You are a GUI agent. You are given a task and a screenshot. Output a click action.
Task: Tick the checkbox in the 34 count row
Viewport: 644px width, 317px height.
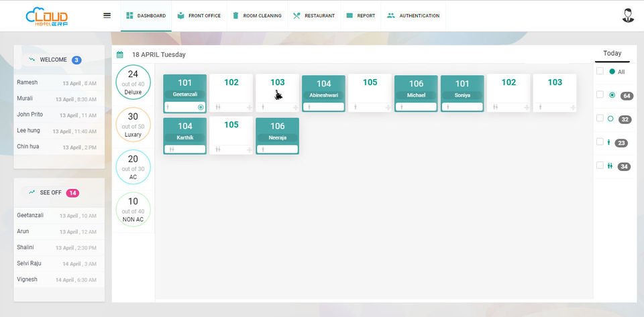(600, 166)
